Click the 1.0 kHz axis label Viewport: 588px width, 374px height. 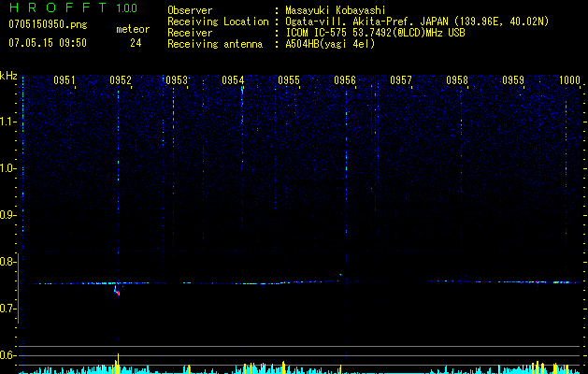pyautogui.click(x=7, y=168)
